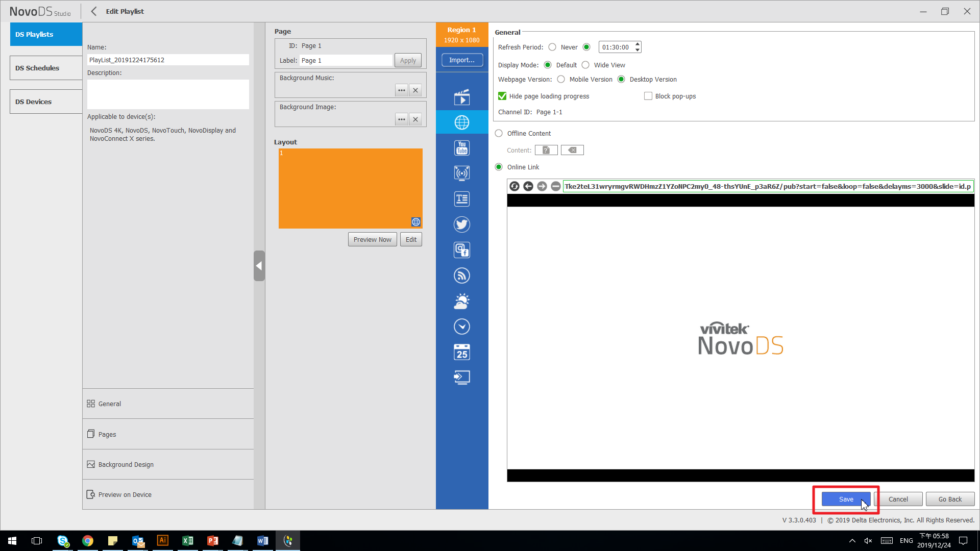Click the Description text area
The height and width of the screenshot is (551, 980).
pos(168,94)
